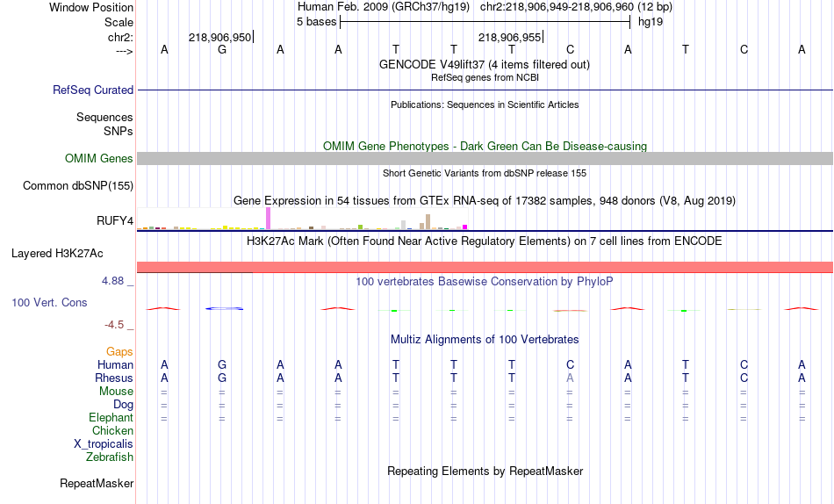Screen dimensions: 834x504
Task: Click the 218,906,950 position marker
Action: point(220,37)
